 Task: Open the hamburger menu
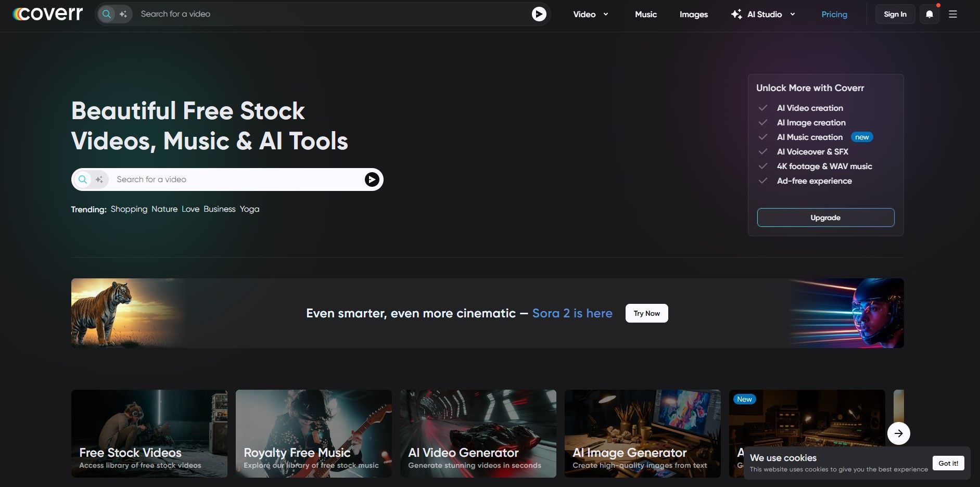(953, 15)
